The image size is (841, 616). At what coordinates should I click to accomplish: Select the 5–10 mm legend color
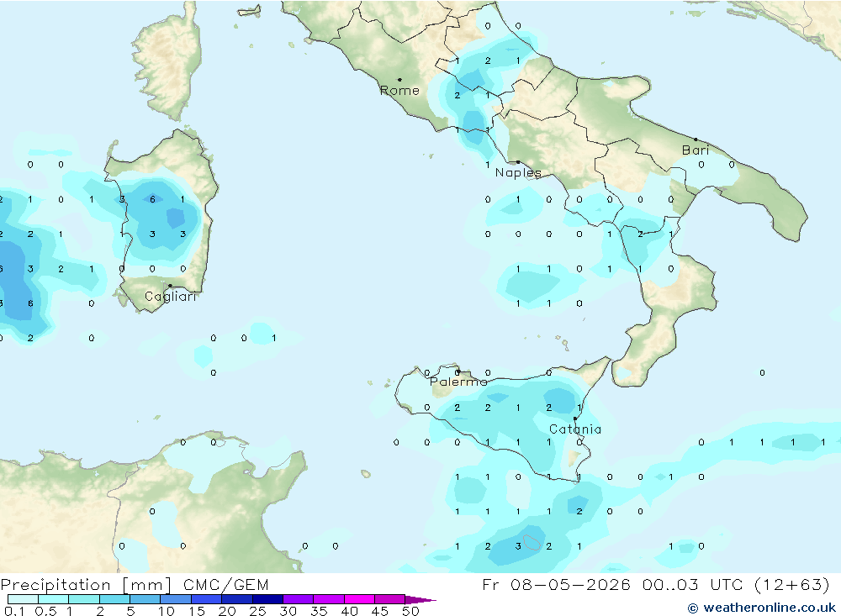145,599
